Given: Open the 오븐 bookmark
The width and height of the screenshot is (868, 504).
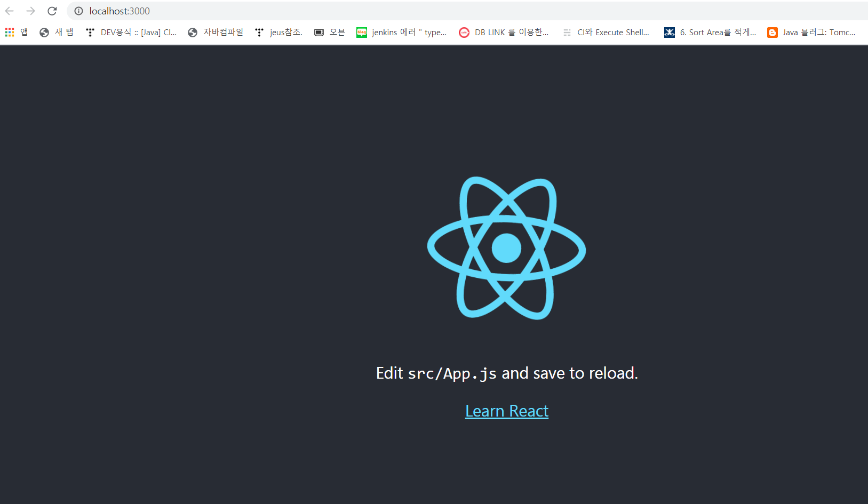Looking at the screenshot, I should click(329, 33).
